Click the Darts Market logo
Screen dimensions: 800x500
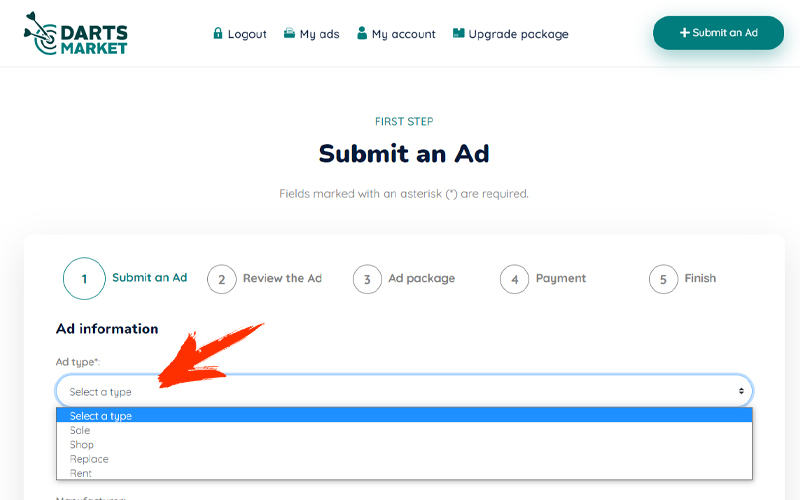[x=76, y=34]
